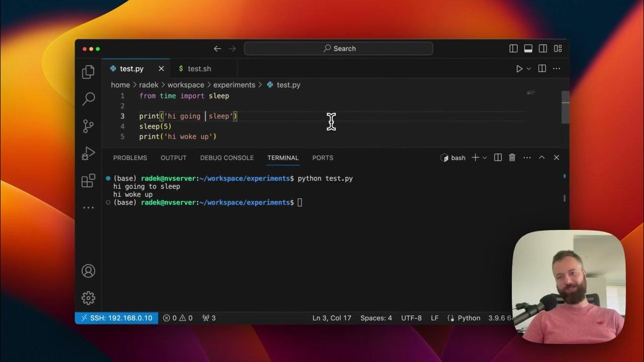
Task: Open the OUTPUT panel tab
Action: pyautogui.click(x=174, y=158)
